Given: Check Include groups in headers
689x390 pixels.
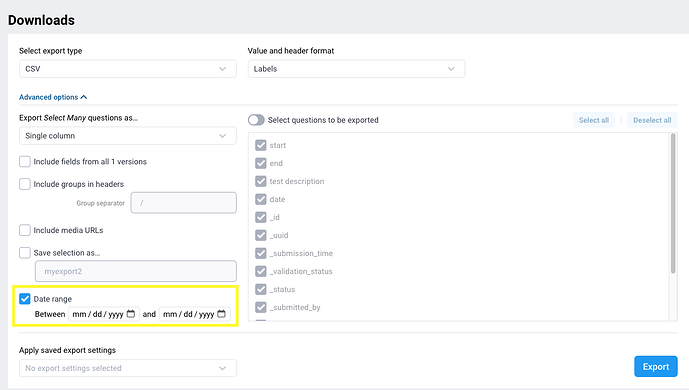Looking at the screenshot, I should [x=25, y=184].
